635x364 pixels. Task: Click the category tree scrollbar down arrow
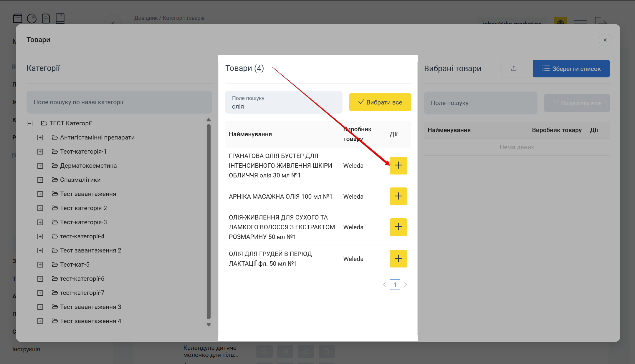209,325
